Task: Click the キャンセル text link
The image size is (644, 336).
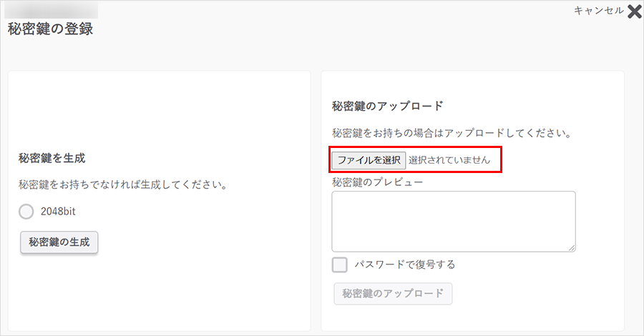Action: tap(598, 11)
